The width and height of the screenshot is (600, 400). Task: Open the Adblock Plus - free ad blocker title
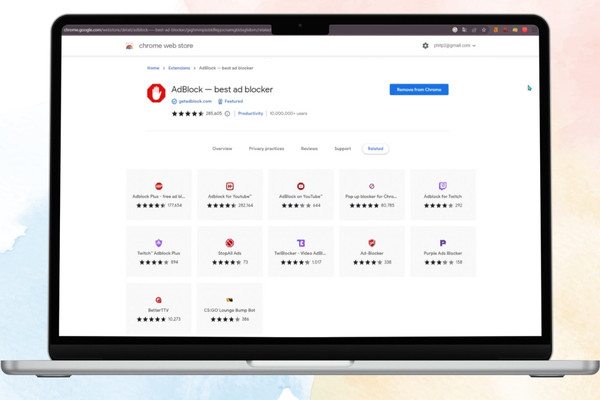[159, 196]
